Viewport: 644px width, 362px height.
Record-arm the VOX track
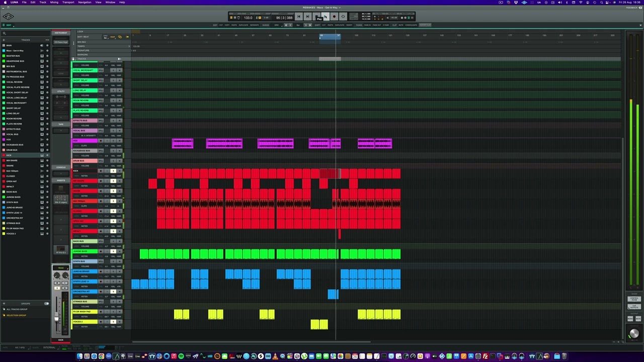pyautogui.click(x=101, y=141)
